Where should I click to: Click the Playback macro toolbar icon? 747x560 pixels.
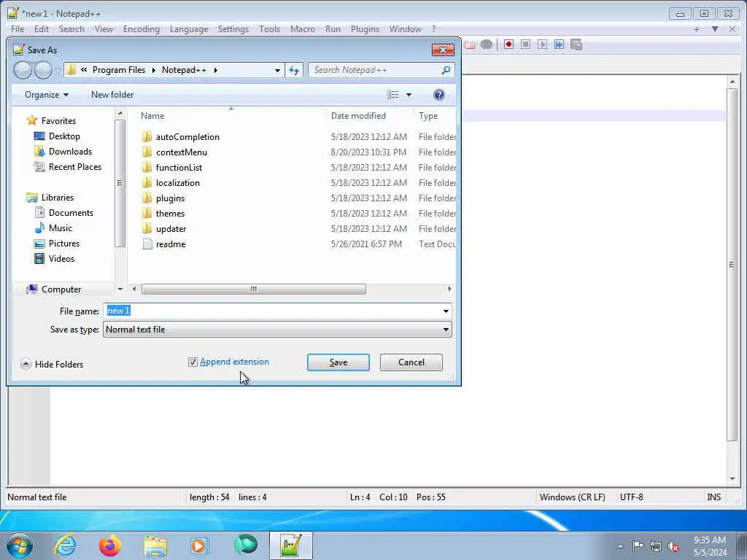point(542,44)
